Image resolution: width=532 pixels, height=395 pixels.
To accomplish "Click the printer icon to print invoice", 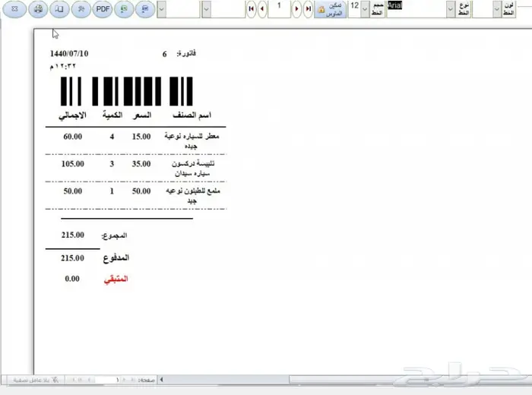I will 36,9.
